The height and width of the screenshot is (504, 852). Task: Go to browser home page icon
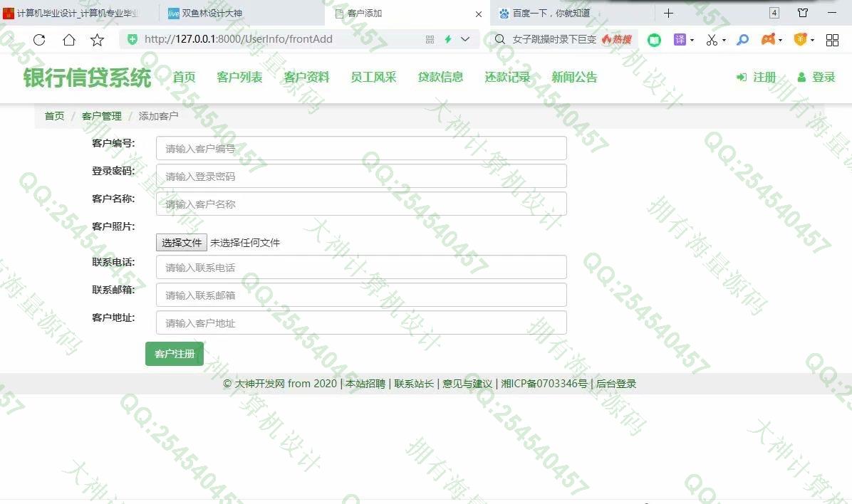tap(68, 40)
